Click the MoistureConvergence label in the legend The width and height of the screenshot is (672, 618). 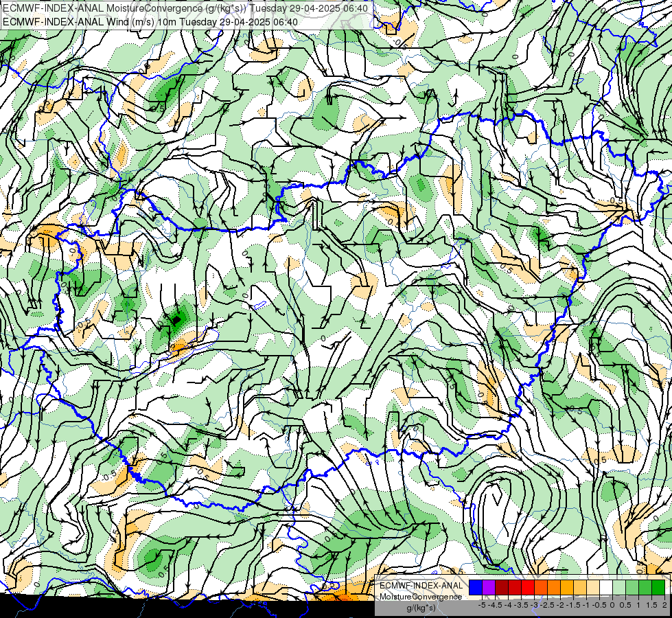[x=421, y=597]
